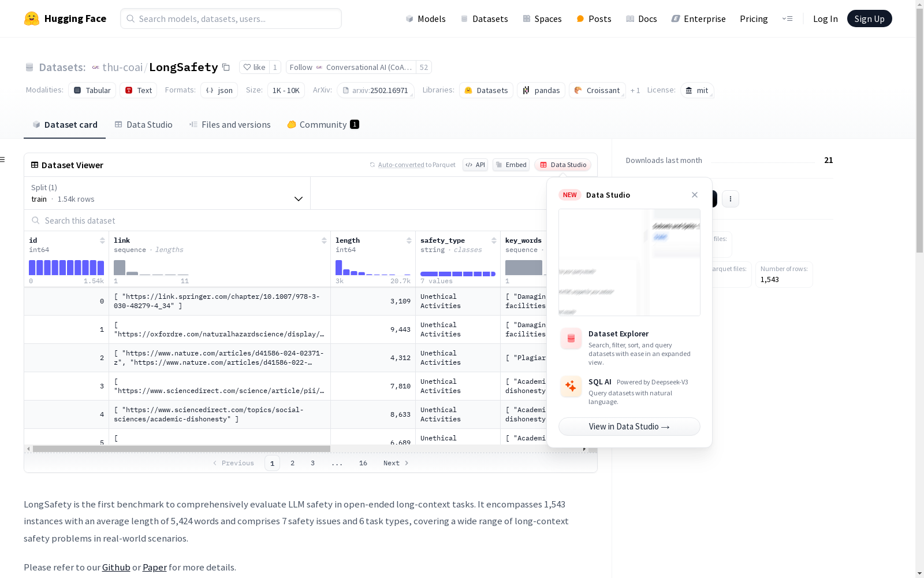The image size is (924, 578).
Task: Click Next page in pagination
Action: pos(396,463)
